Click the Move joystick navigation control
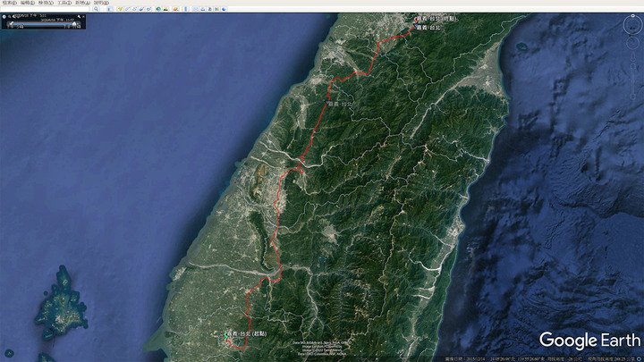The height and width of the screenshot is (362, 644). (633, 44)
